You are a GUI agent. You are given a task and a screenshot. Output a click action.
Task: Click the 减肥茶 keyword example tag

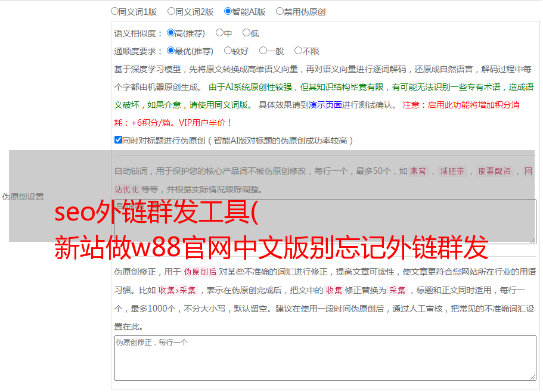tap(452, 171)
